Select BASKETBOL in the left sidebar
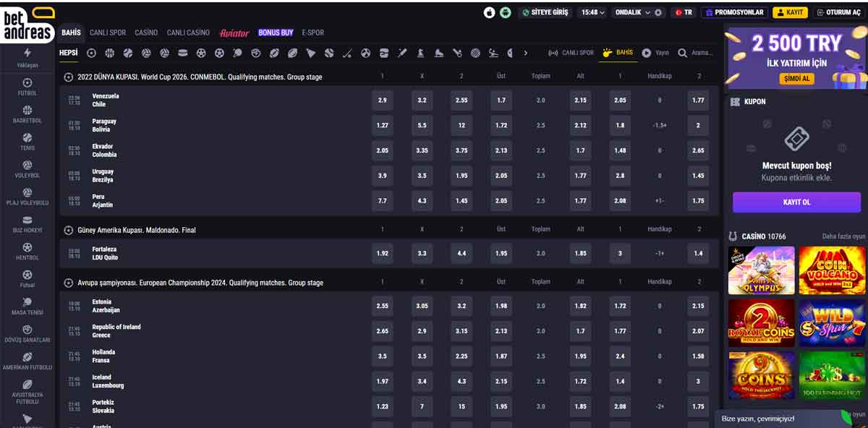Image resolution: width=868 pixels, height=428 pixels. (x=27, y=114)
